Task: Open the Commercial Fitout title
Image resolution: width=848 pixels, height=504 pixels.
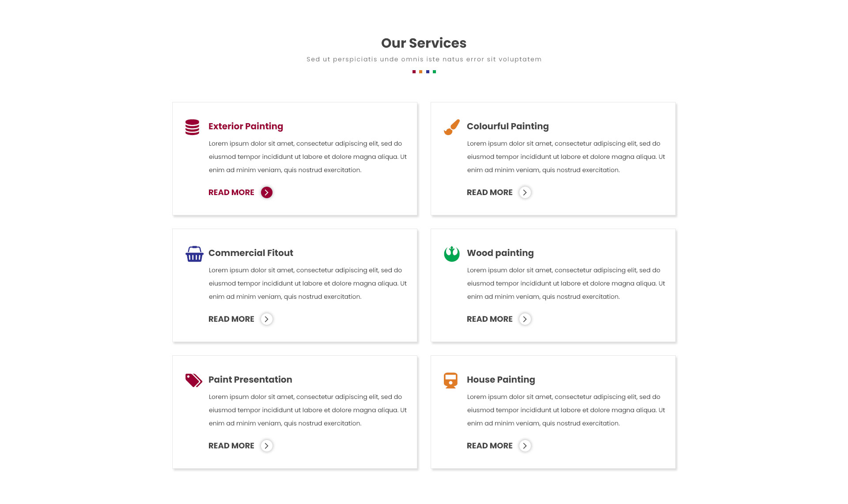Action: (250, 253)
